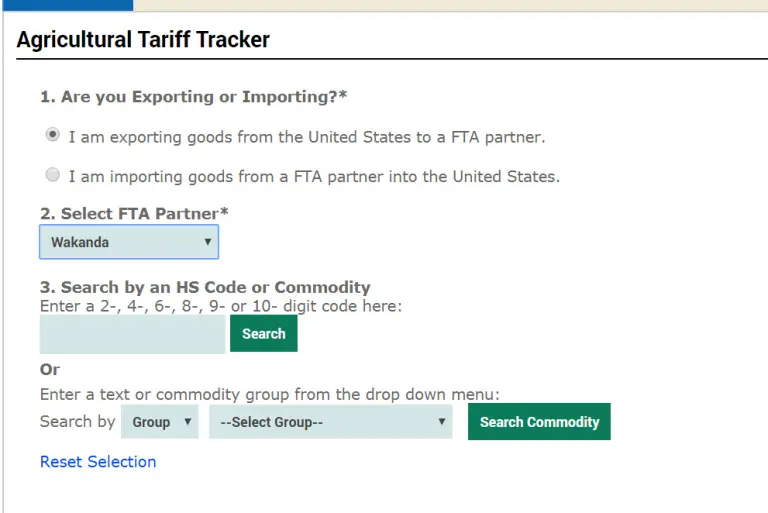
Task: Click the HS code input field
Action: [x=132, y=334]
